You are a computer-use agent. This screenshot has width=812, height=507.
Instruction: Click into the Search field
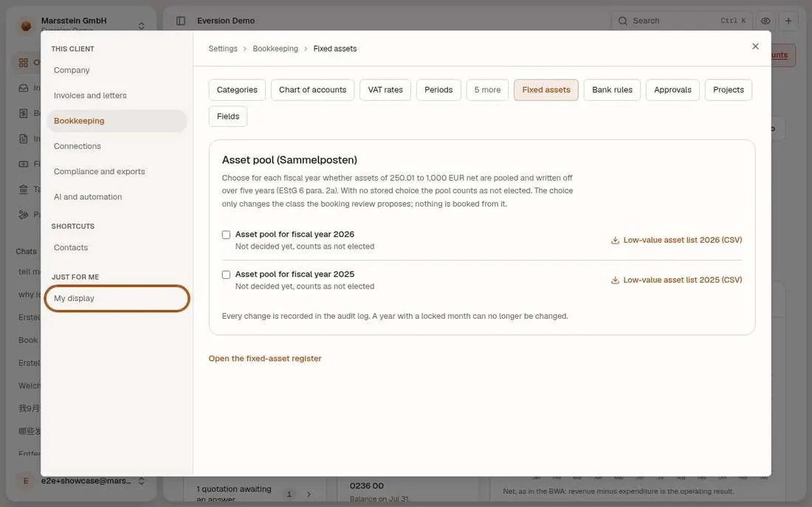tap(682, 21)
